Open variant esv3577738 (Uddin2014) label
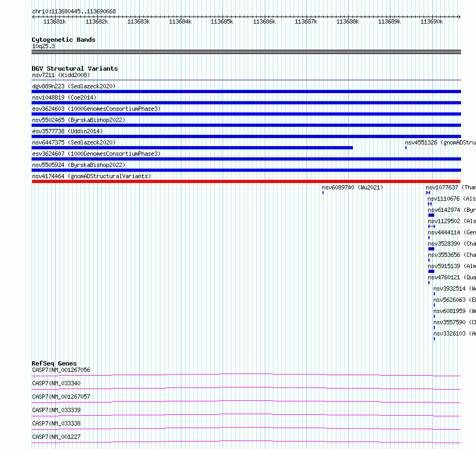The width and height of the screenshot is (476, 449). point(67,131)
